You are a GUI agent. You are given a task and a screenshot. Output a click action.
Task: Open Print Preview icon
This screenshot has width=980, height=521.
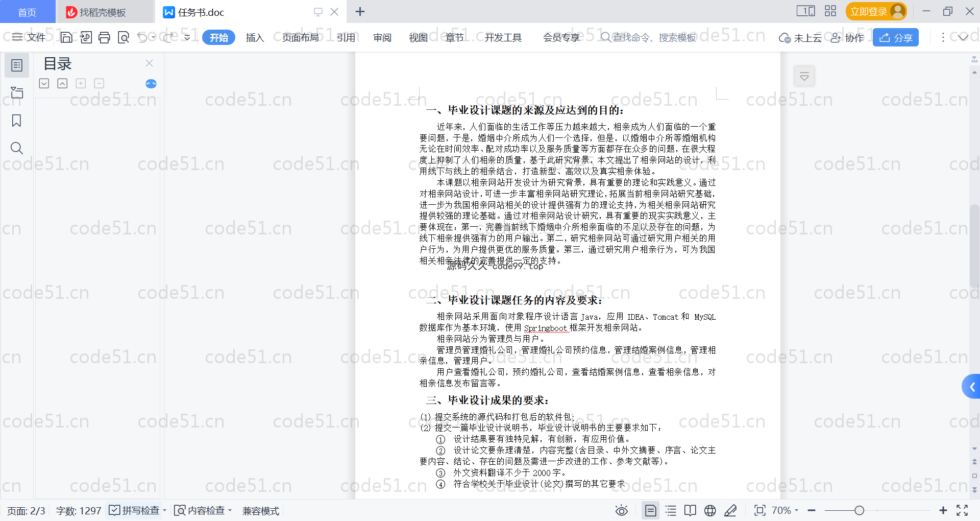[x=124, y=37]
